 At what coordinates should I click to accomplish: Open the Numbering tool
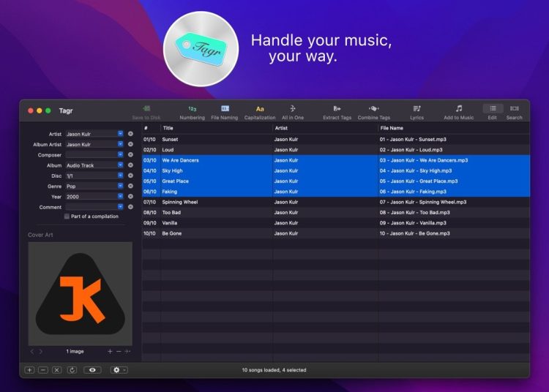pyautogui.click(x=192, y=111)
